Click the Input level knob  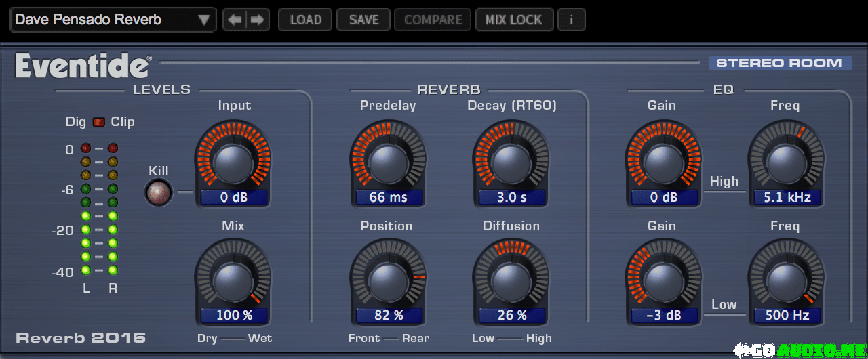[233, 161]
